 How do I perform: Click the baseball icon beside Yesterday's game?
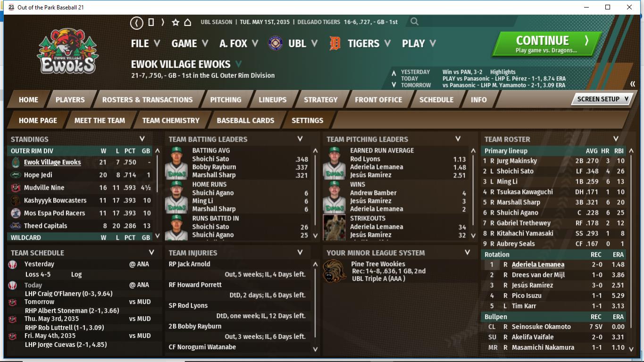pos(13,264)
